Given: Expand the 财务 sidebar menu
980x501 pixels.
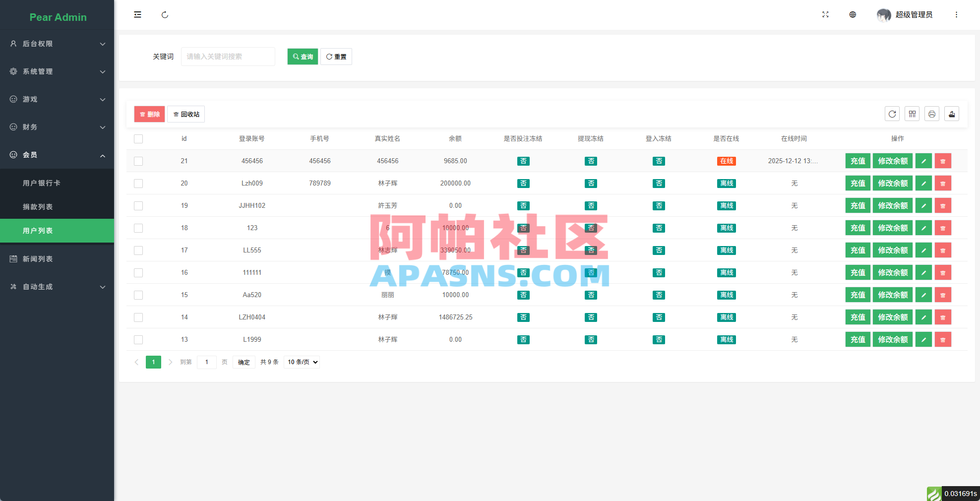Looking at the screenshot, I should (x=57, y=127).
